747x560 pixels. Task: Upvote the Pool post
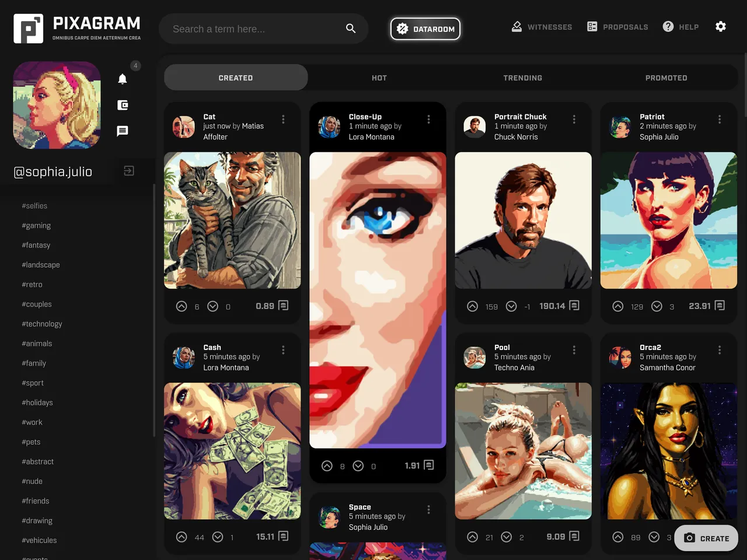pyautogui.click(x=473, y=537)
